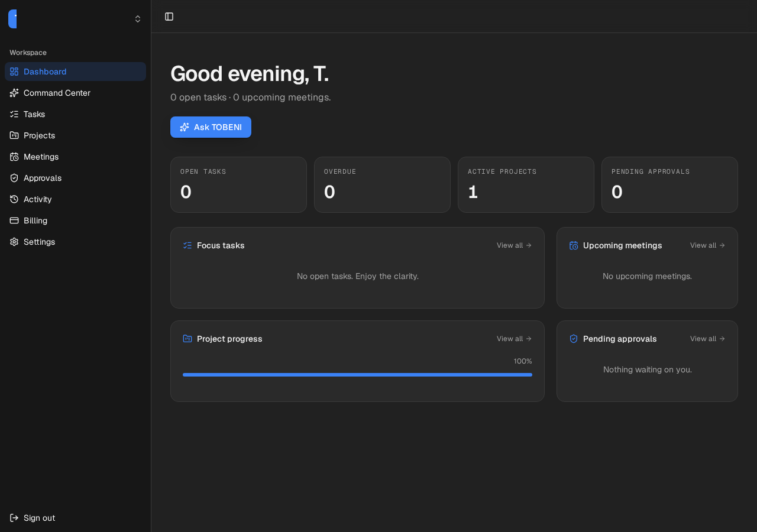
Task: Click the project progress bar
Action: 357,375
